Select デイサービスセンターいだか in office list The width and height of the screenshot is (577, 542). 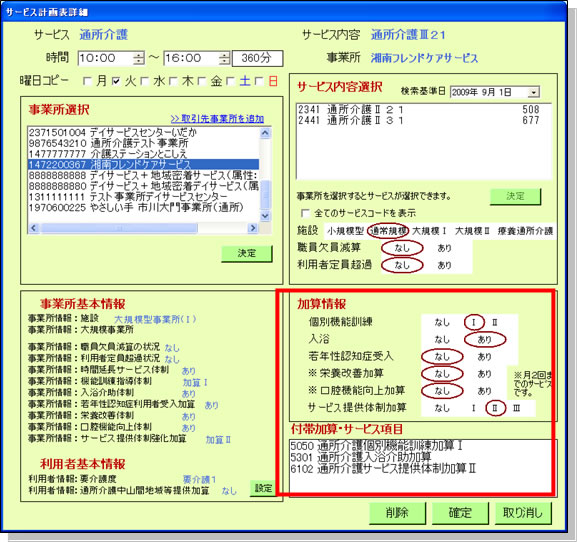point(143,132)
